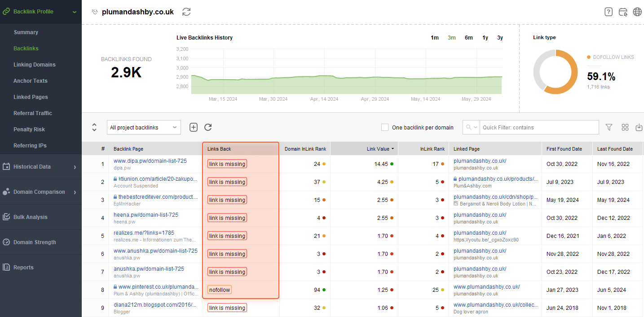The height and width of the screenshot is (317, 644).
Task: Click the refresh icon beside plumandashby.co.uk
Action: pyautogui.click(x=186, y=12)
